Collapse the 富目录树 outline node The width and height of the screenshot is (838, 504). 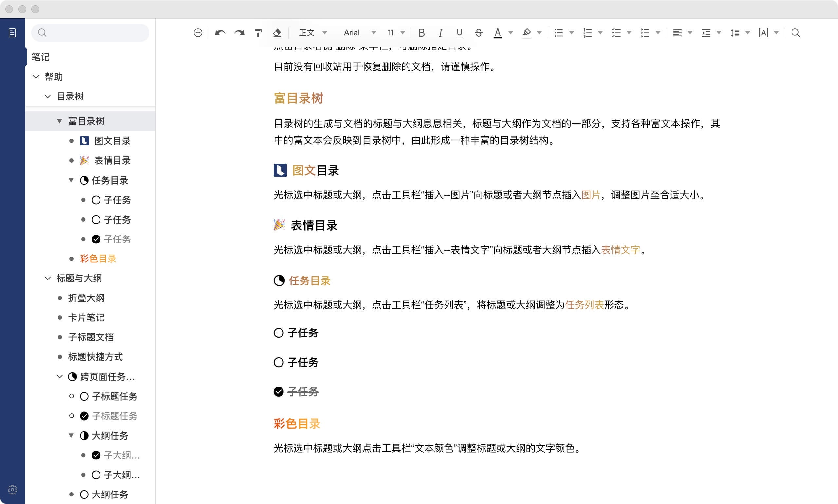[60, 121]
